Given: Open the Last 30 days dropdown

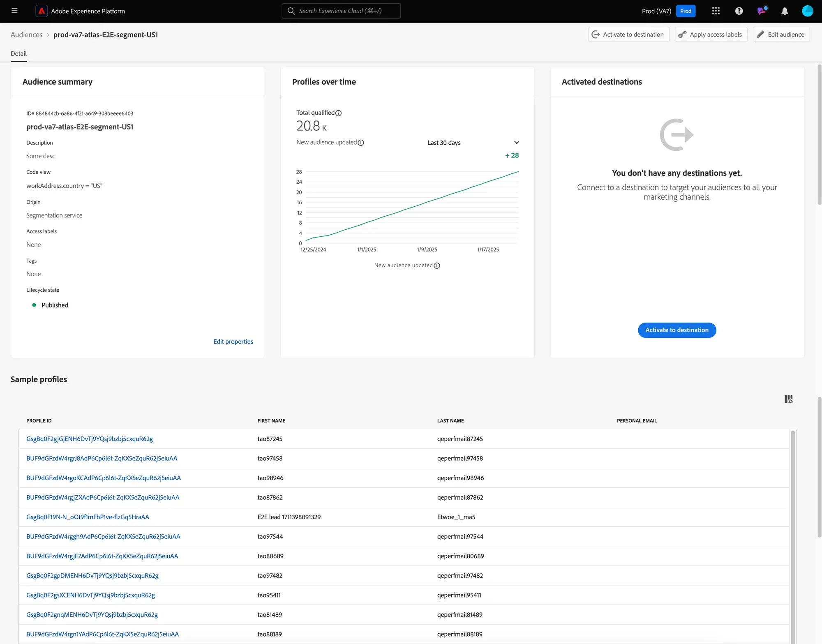Looking at the screenshot, I should [x=473, y=143].
